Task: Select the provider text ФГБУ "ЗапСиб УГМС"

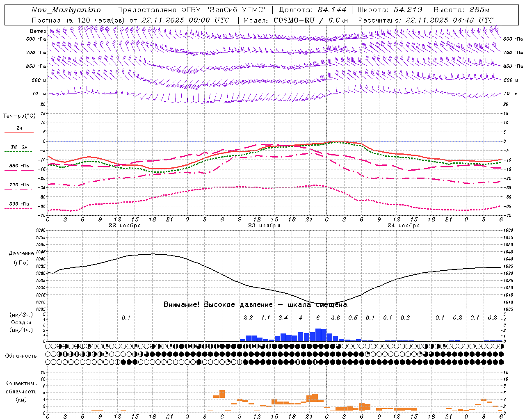Action: pos(224,10)
